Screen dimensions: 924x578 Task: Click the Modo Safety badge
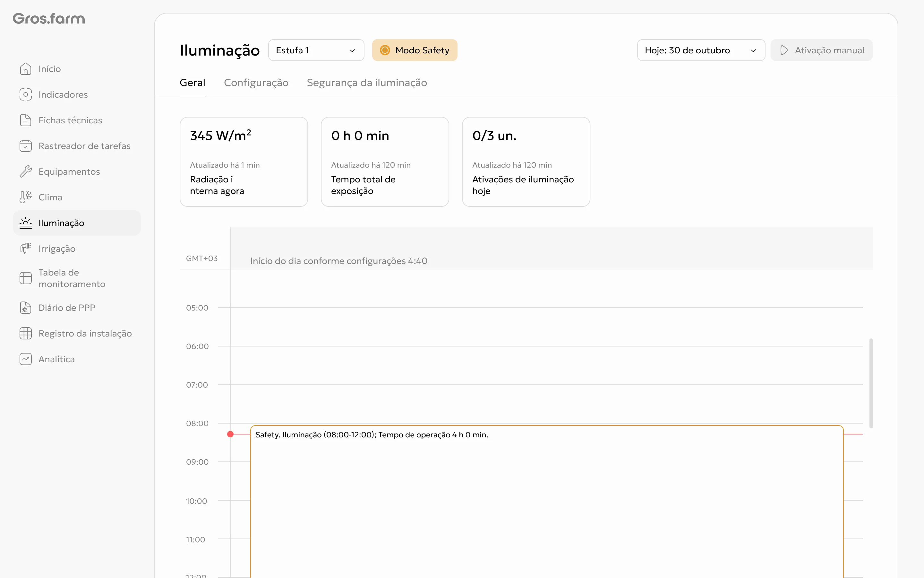coord(415,50)
